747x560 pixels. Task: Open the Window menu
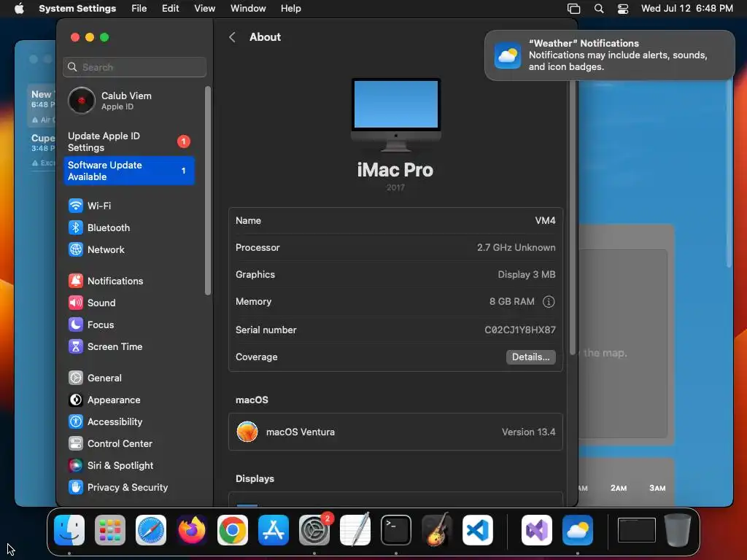248,9
